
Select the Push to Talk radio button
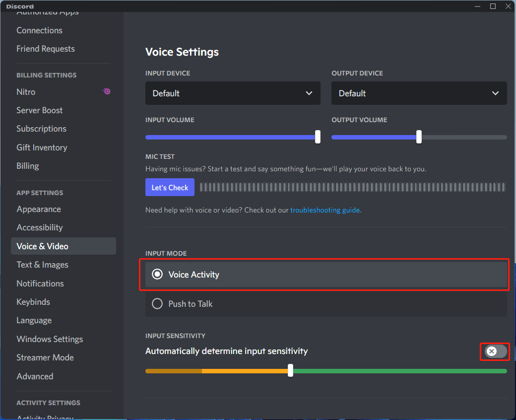tap(157, 303)
